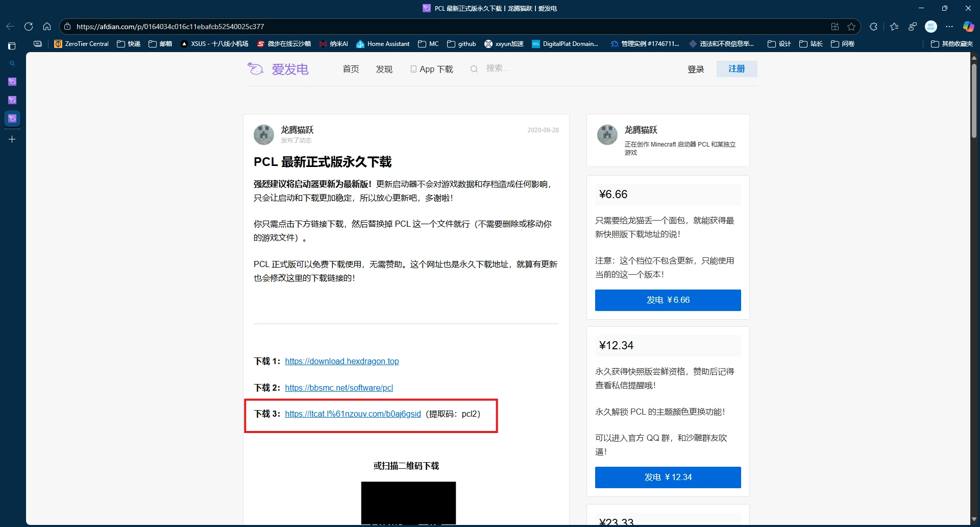Open the 下载 3 ltcat link

353,414
